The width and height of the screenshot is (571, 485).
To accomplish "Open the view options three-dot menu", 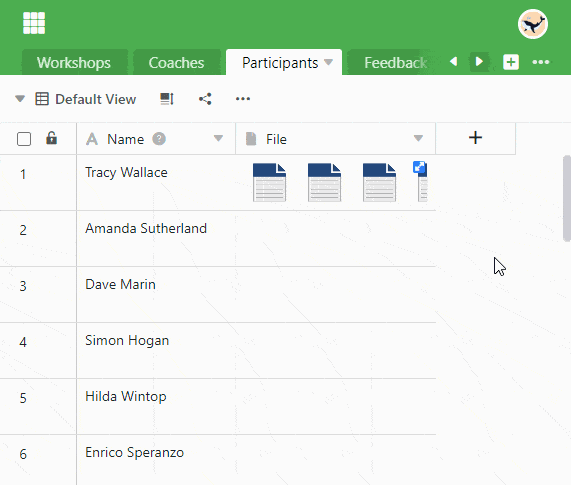I will pyautogui.click(x=243, y=99).
